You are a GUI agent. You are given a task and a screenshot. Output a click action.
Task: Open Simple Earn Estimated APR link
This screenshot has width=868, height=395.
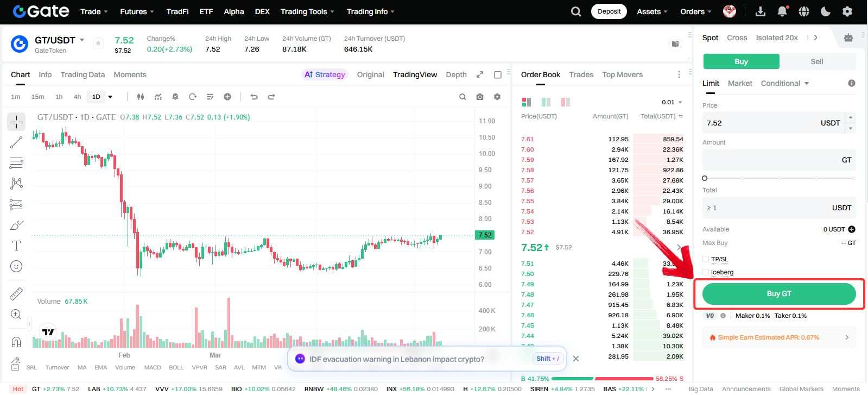pos(779,337)
